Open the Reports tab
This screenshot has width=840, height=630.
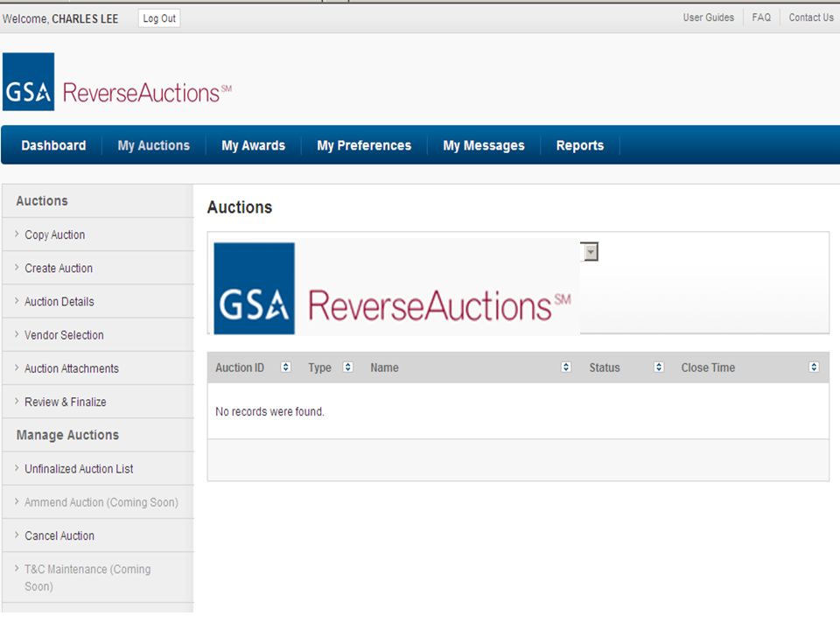[580, 145]
